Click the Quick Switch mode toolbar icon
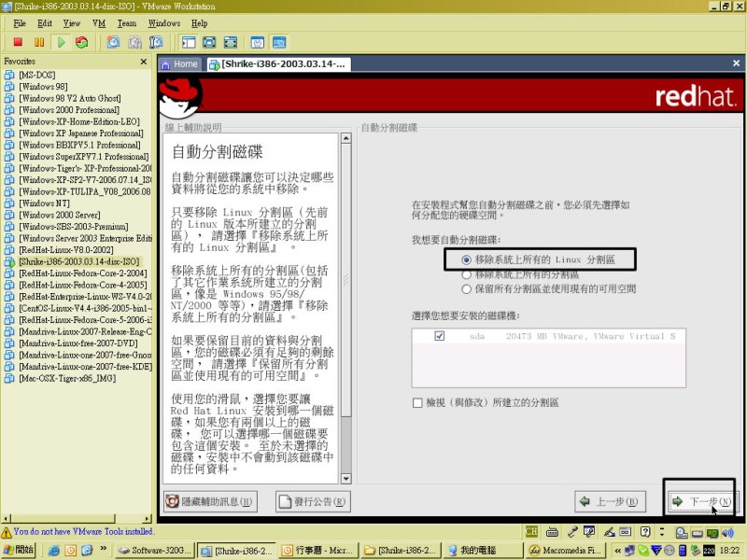This screenshot has height=560, width=747. [231, 42]
